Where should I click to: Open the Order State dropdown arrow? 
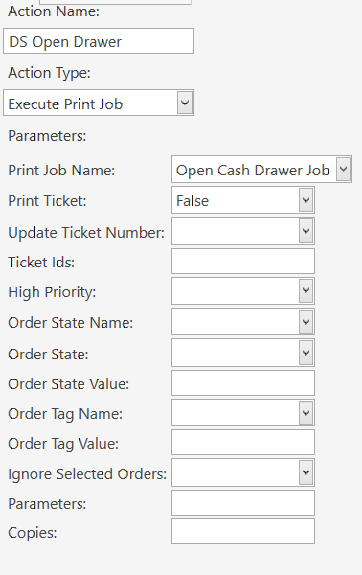pyautogui.click(x=306, y=353)
